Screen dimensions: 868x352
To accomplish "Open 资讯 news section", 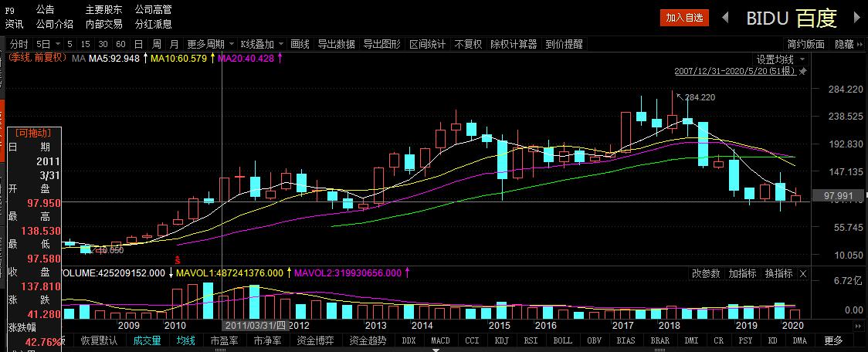I will click(15, 24).
